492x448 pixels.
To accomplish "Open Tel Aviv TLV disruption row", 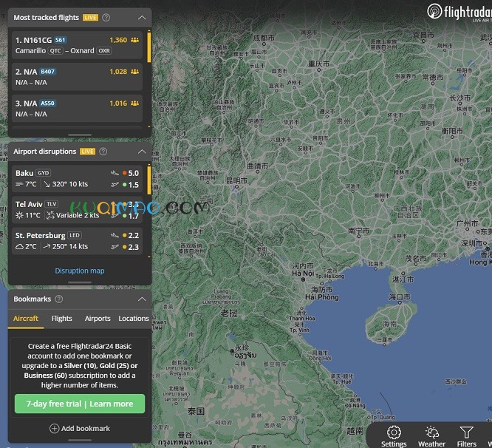I will (77, 210).
